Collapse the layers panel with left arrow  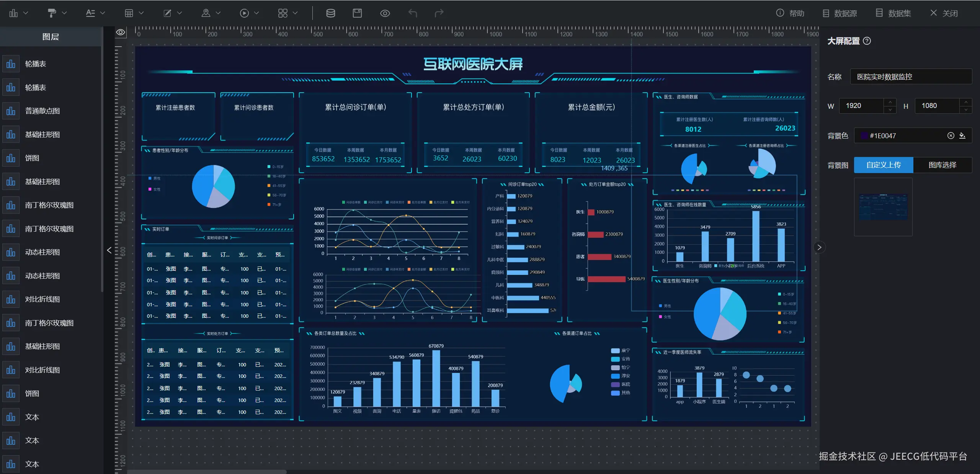click(109, 250)
